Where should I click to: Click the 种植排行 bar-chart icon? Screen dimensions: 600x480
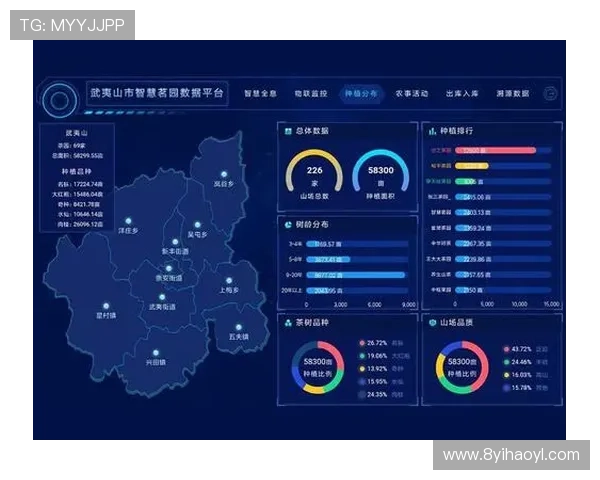point(432,131)
